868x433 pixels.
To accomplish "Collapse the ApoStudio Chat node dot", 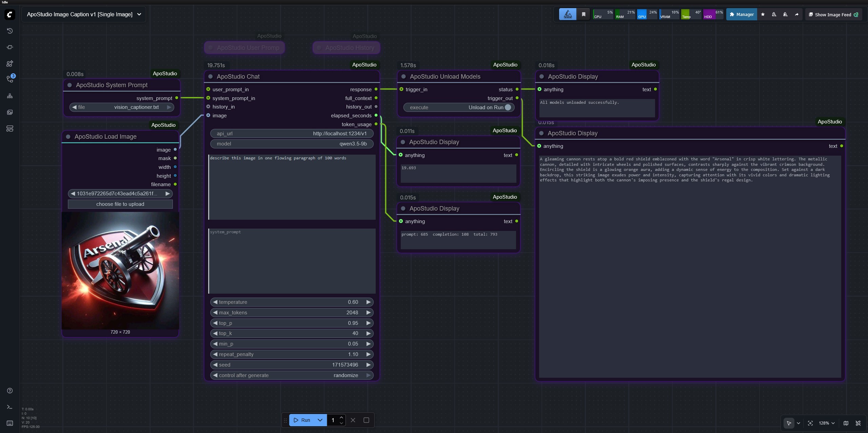I will [210, 77].
